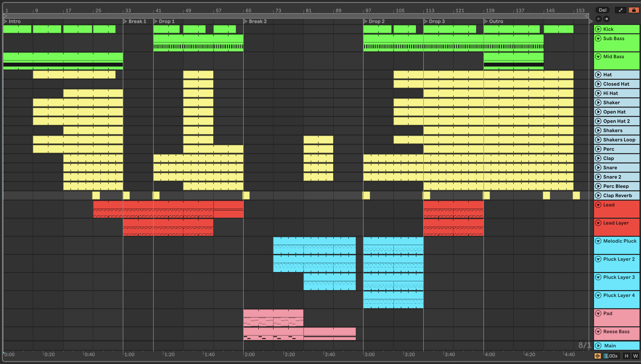Click the automation mode link icon button
641x364 pixels.
coord(620,10)
